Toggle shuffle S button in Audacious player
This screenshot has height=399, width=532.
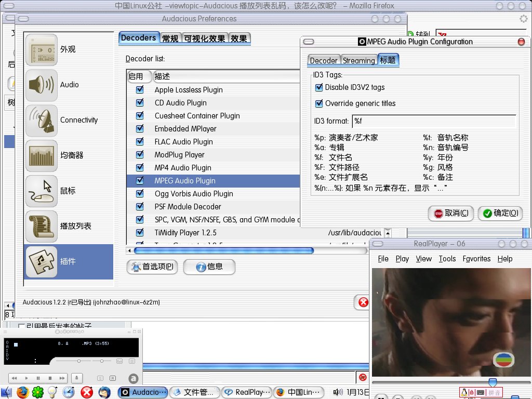click(100, 378)
